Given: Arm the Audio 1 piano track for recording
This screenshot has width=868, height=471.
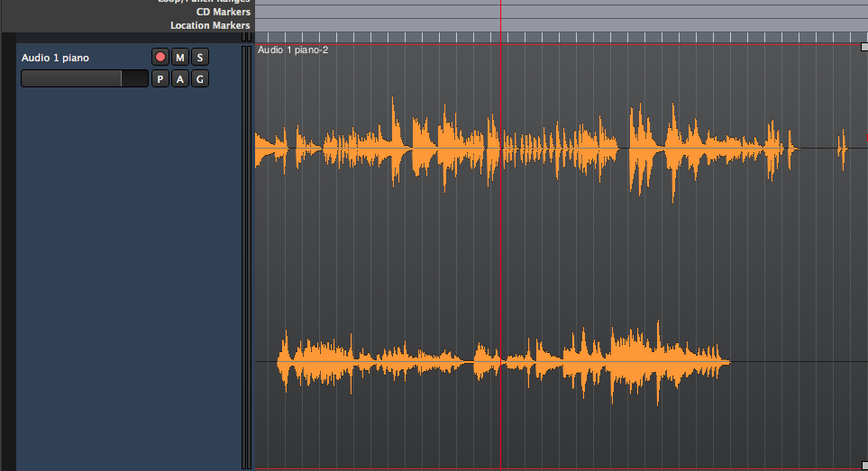Looking at the screenshot, I should pos(160,58).
